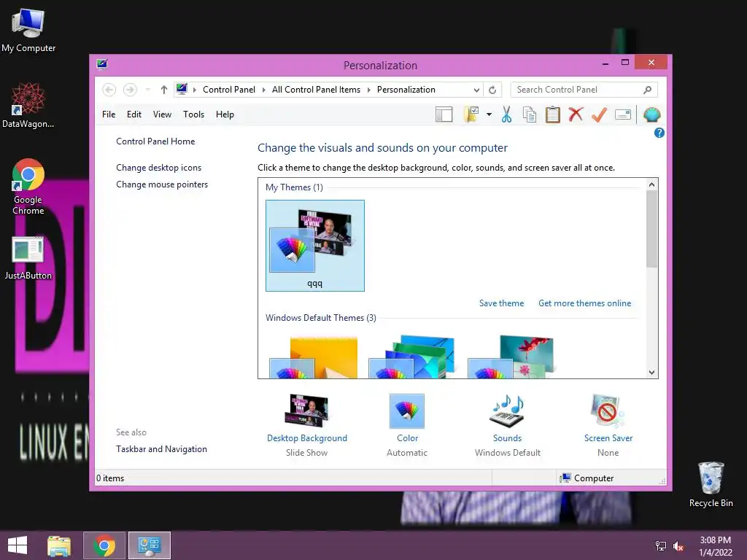Click the Control Panel breadcrumb
The height and width of the screenshot is (560, 747).
pyautogui.click(x=229, y=90)
